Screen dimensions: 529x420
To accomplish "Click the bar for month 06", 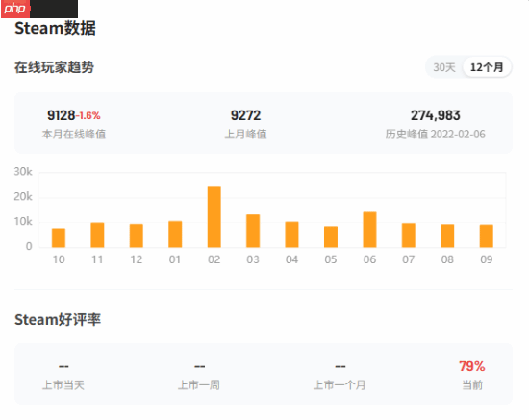I will click(369, 230).
